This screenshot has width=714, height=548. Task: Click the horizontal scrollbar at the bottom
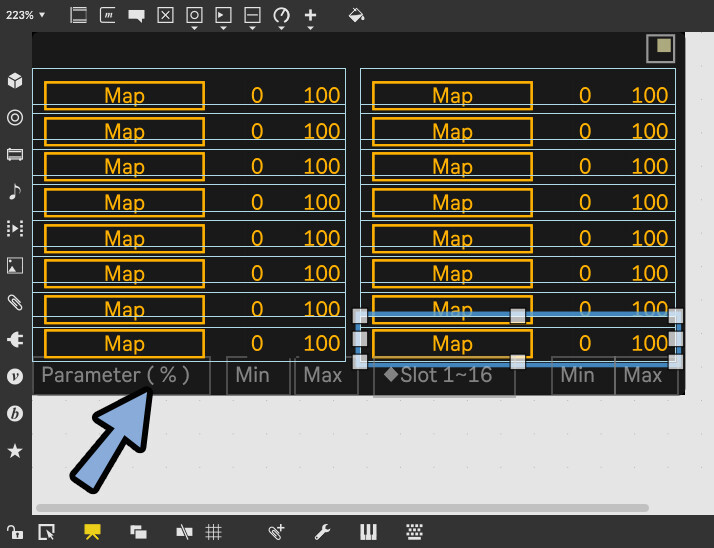click(x=342, y=508)
